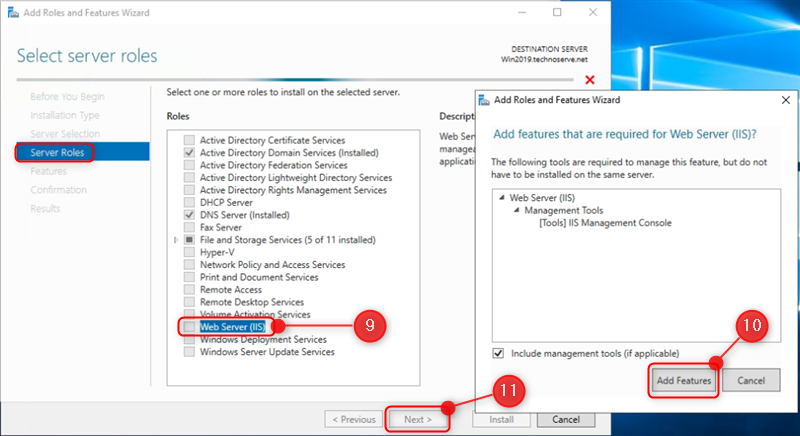
Task: Minimize the Add Roles and Features Wizard window
Action: click(x=520, y=12)
